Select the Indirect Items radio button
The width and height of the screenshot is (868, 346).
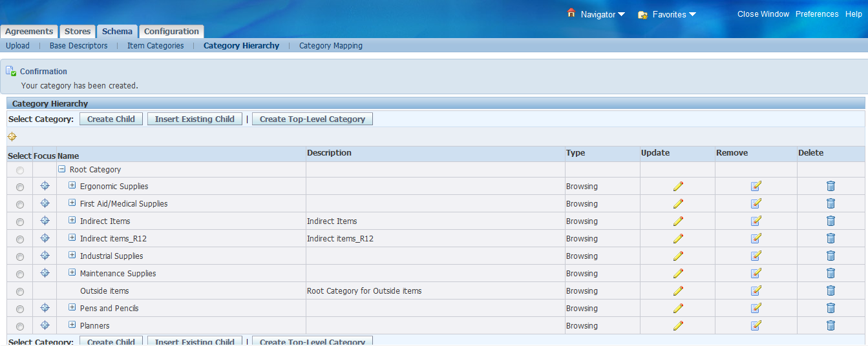click(x=20, y=222)
